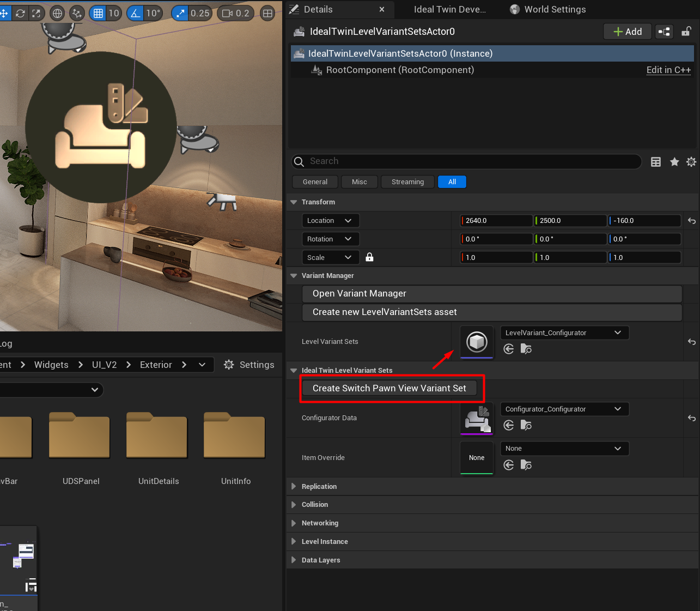Screen dimensions: 700x611
Task: Click the world coordinate system globe icon
Action: click(57, 13)
